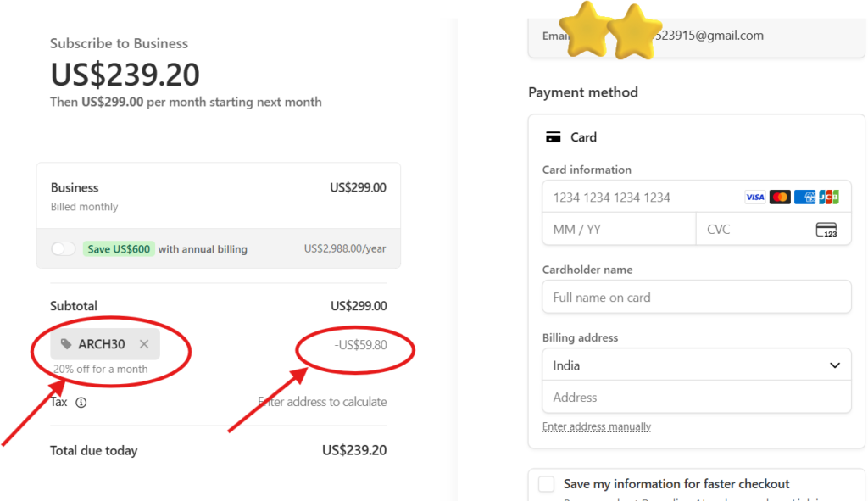The height and width of the screenshot is (501, 868).
Task: Click the MM / YY expiry field
Action: click(619, 230)
